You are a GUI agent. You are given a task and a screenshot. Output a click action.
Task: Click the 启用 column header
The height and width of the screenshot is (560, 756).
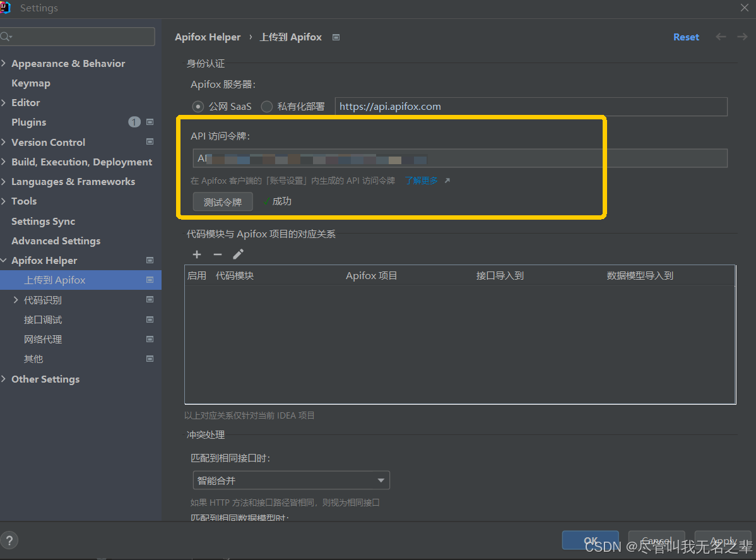(197, 275)
